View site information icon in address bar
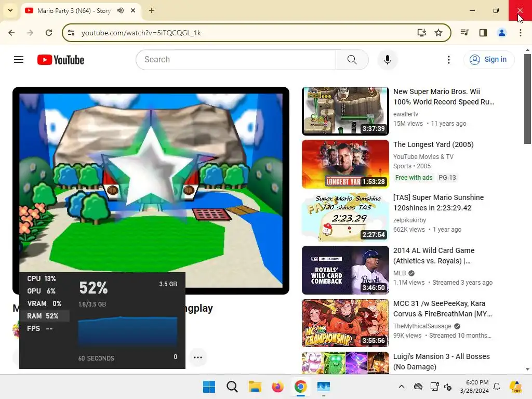 71,33
